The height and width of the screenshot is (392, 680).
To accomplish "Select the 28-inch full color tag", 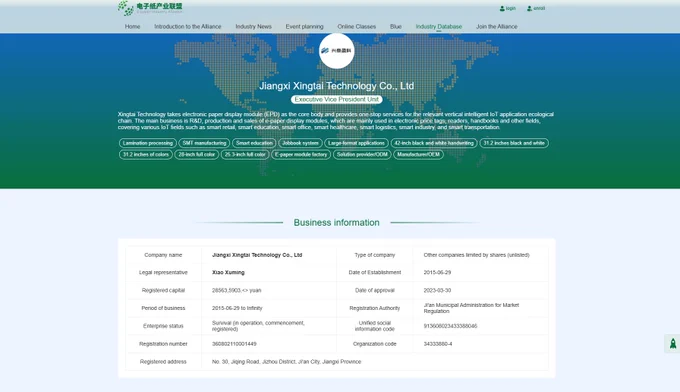I will (196, 154).
